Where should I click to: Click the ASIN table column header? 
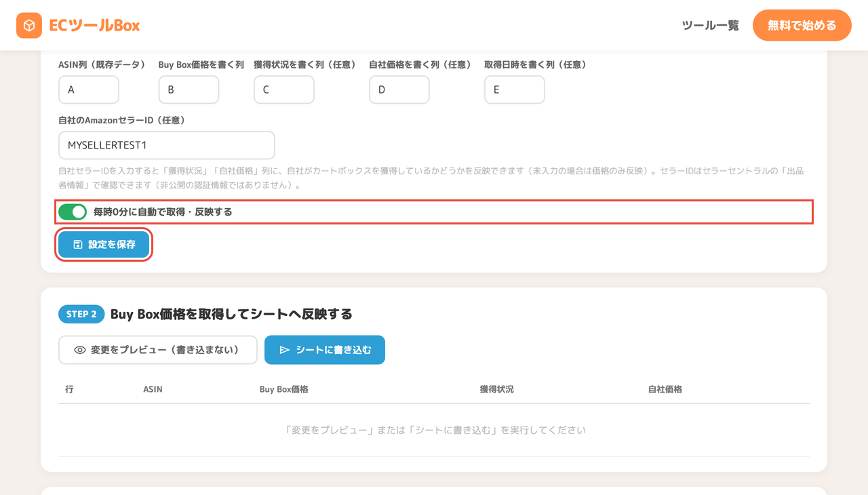tap(153, 389)
